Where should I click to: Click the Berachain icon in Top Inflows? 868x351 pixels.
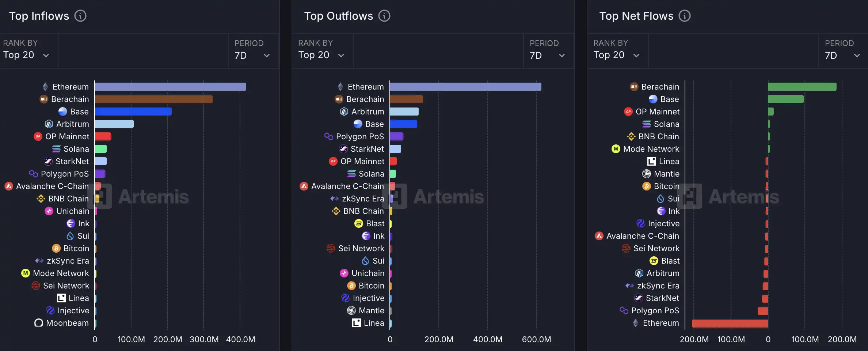[44, 99]
